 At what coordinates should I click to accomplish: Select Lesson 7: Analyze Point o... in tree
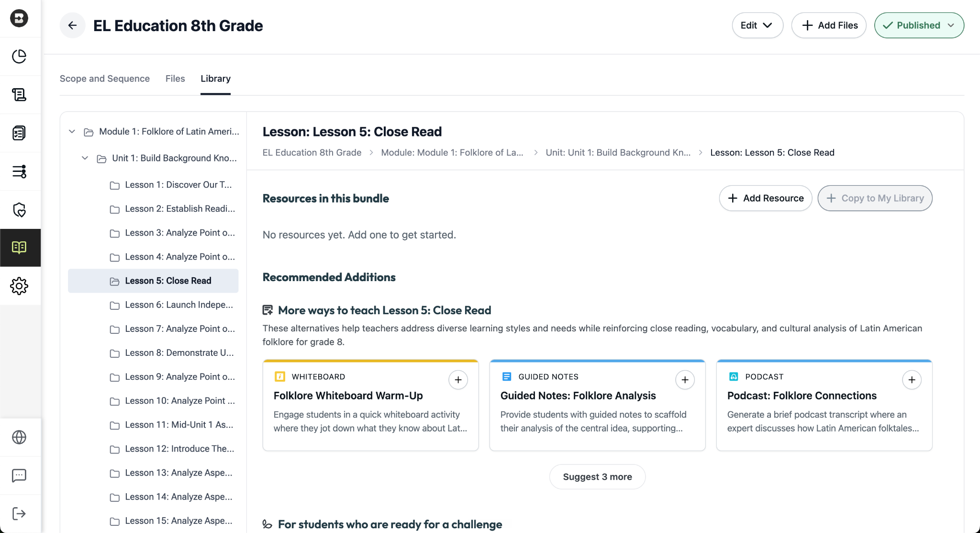pyautogui.click(x=153, y=329)
